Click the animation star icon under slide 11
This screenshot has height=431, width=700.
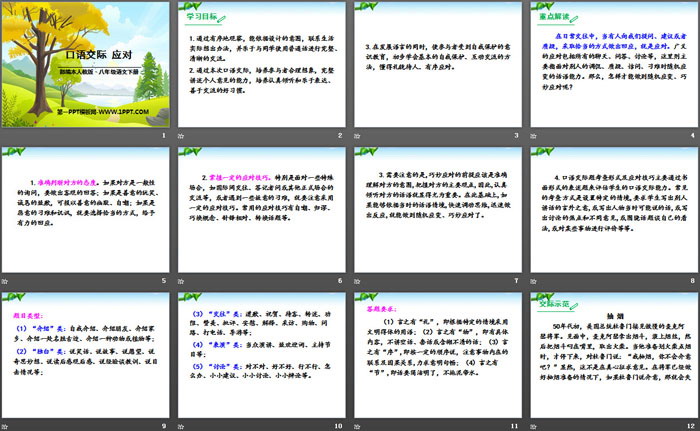coord(357,427)
